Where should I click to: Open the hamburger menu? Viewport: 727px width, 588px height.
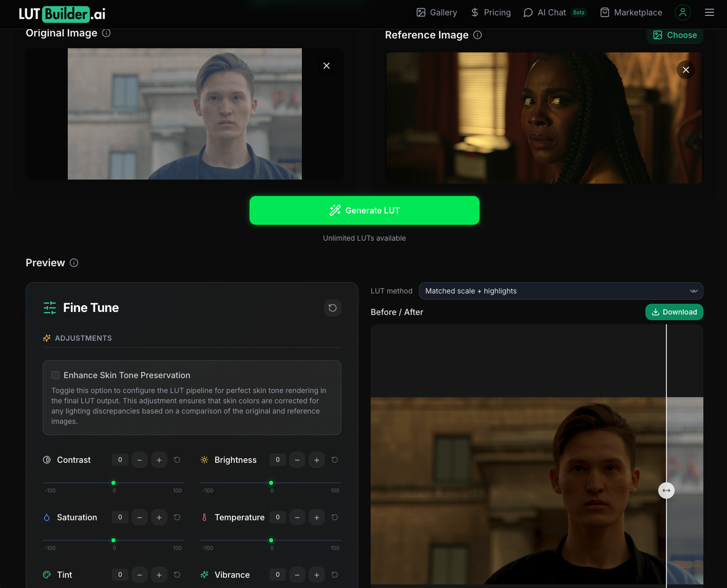pos(710,12)
